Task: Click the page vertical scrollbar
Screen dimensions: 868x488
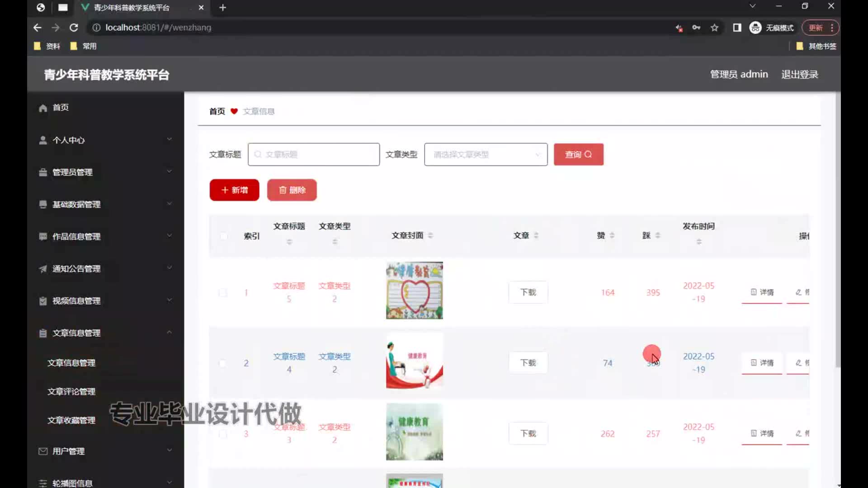Action: click(838, 226)
